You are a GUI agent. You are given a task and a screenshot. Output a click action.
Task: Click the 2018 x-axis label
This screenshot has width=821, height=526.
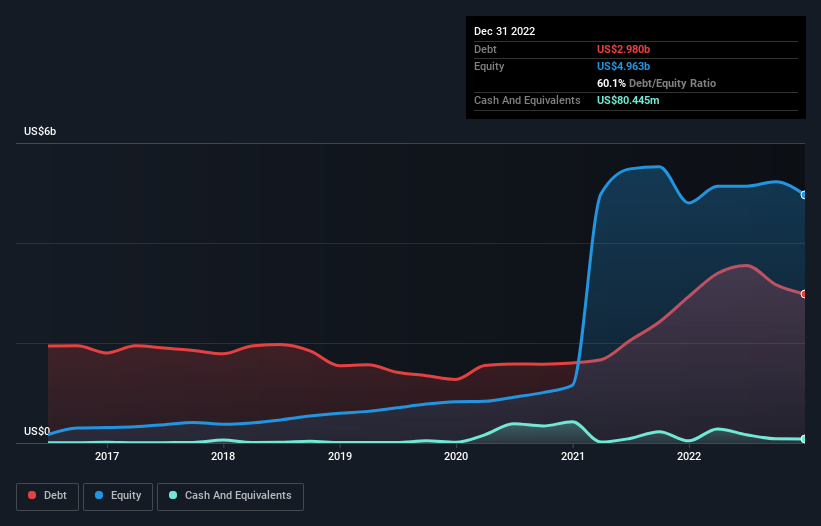click(223, 456)
